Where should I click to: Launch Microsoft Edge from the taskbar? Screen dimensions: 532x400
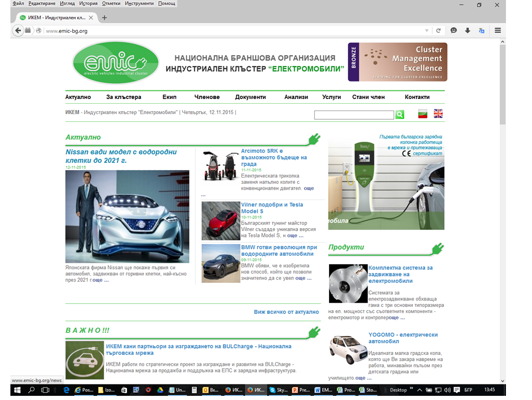[66, 390]
